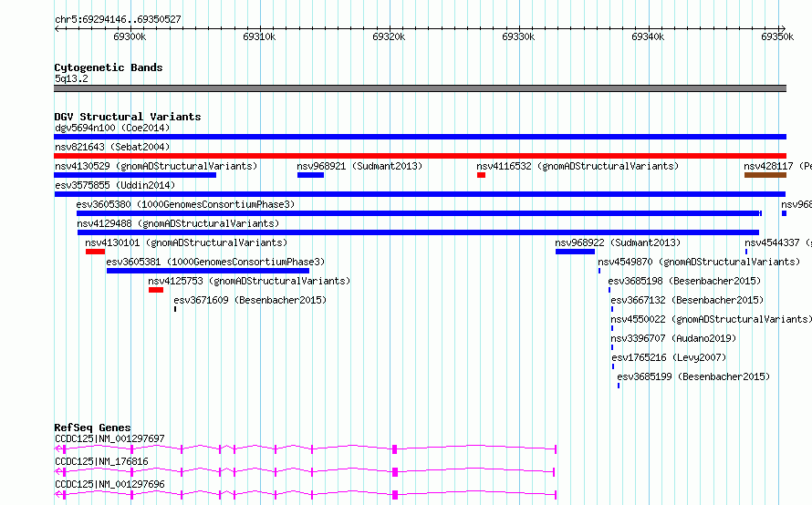Click the 69300k ruler tick label

130,36
